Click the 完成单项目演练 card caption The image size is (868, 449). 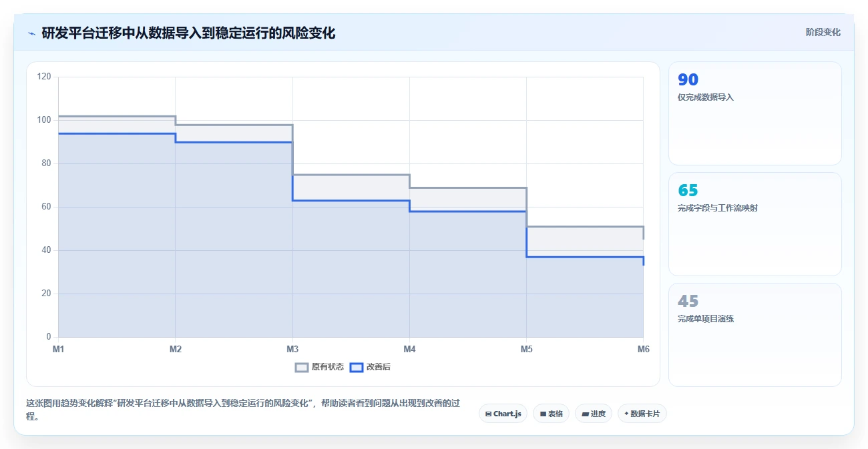pyautogui.click(x=706, y=319)
